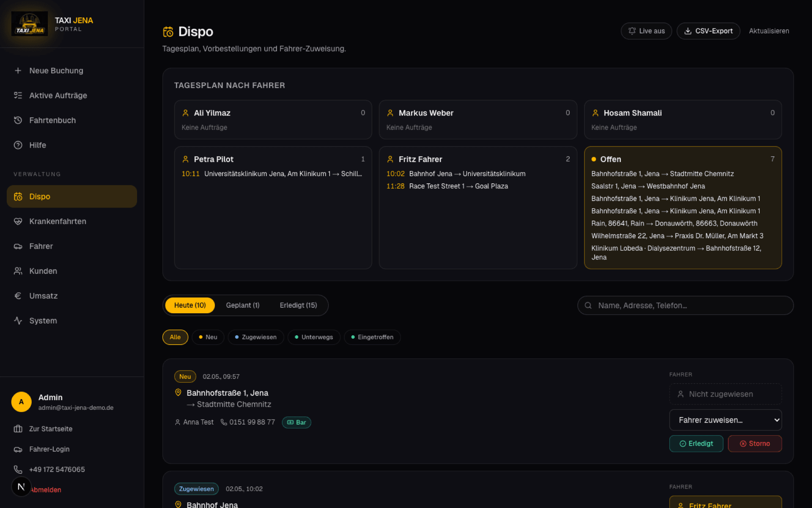Click the Taxi Jena logo image
This screenshot has height=508, width=812.
coord(30,24)
